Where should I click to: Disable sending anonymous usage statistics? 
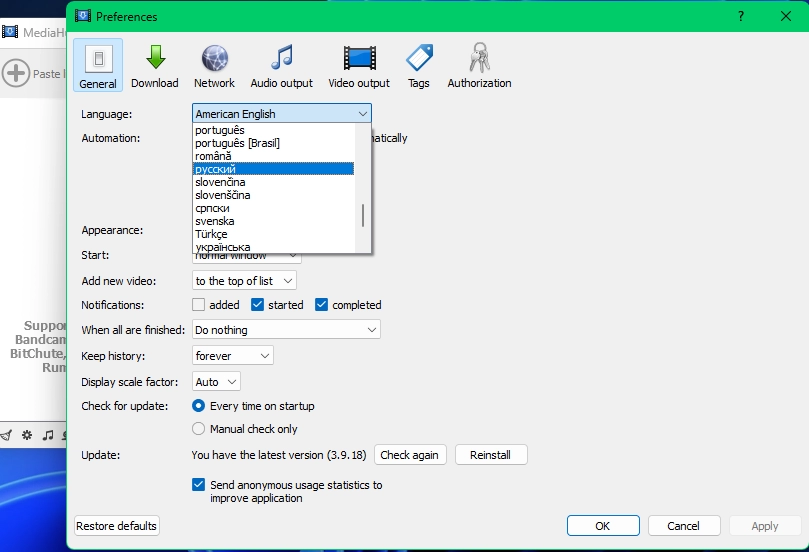pos(199,485)
